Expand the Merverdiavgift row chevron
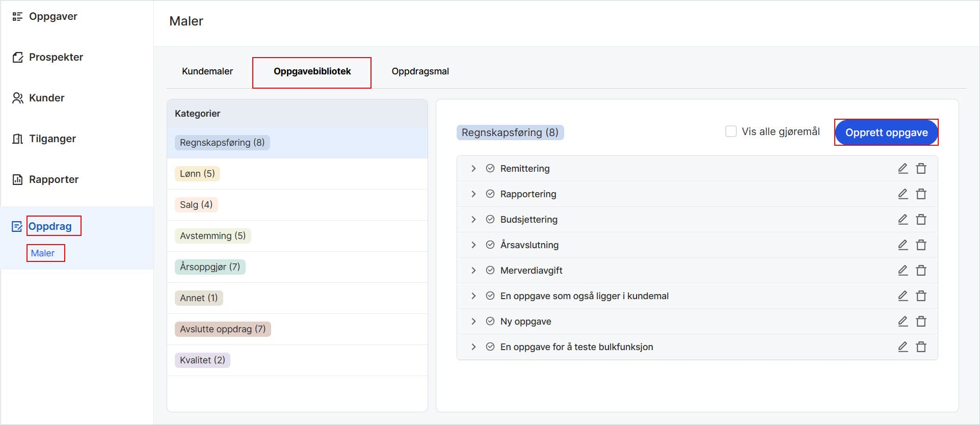Viewport: 980px width, 425px height. (x=473, y=271)
